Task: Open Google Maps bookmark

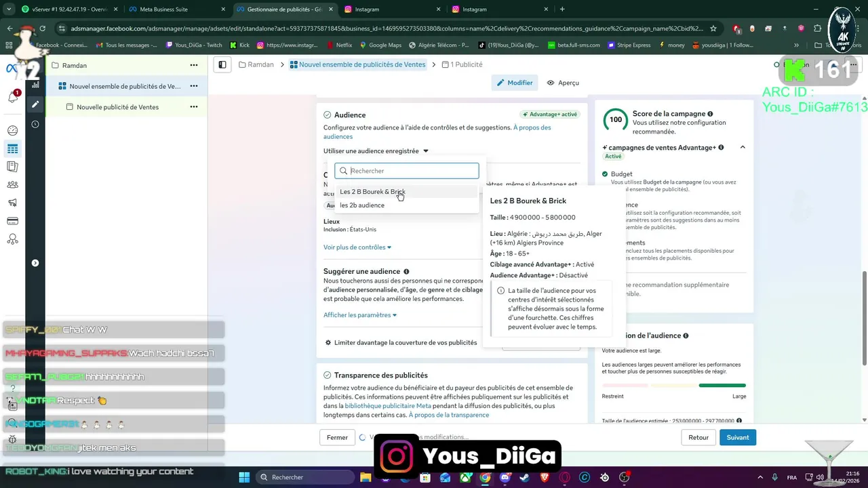Action: coord(380,45)
